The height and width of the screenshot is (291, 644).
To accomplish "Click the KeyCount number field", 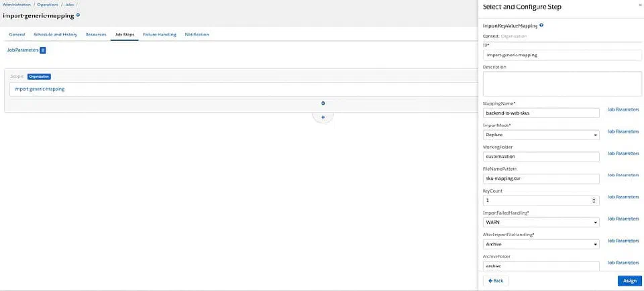I will 541,200.
